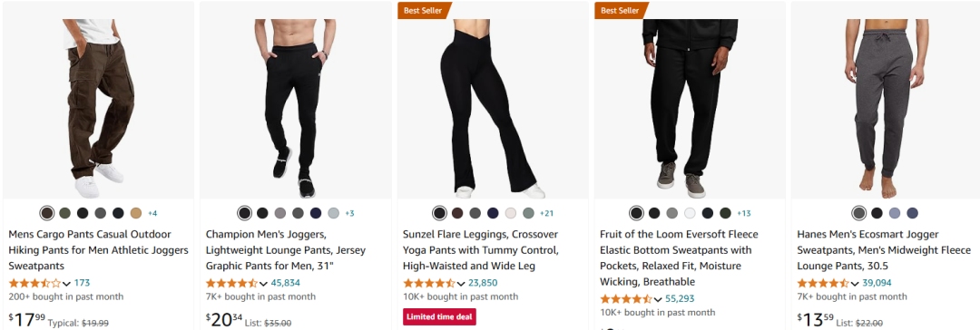The height and width of the screenshot is (330, 980).
Task: Open 45,834 reviews for Champion Joggers
Action: [x=285, y=283]
